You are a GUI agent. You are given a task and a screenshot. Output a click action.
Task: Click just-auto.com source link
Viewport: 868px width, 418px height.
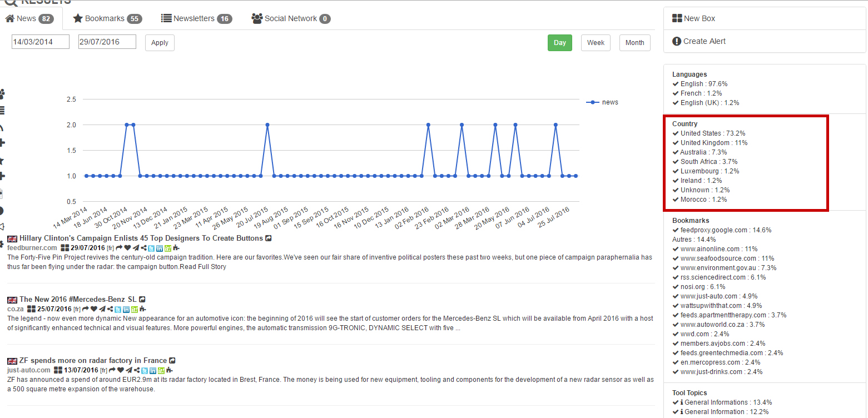pyautogui.click(x=29, y=370)
